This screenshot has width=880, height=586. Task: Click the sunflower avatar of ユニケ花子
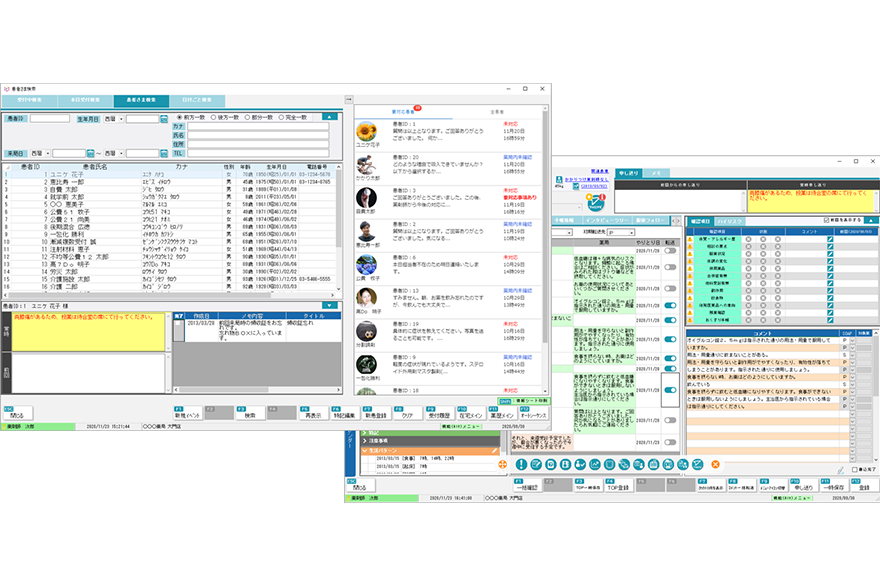[x=366, y=132]
